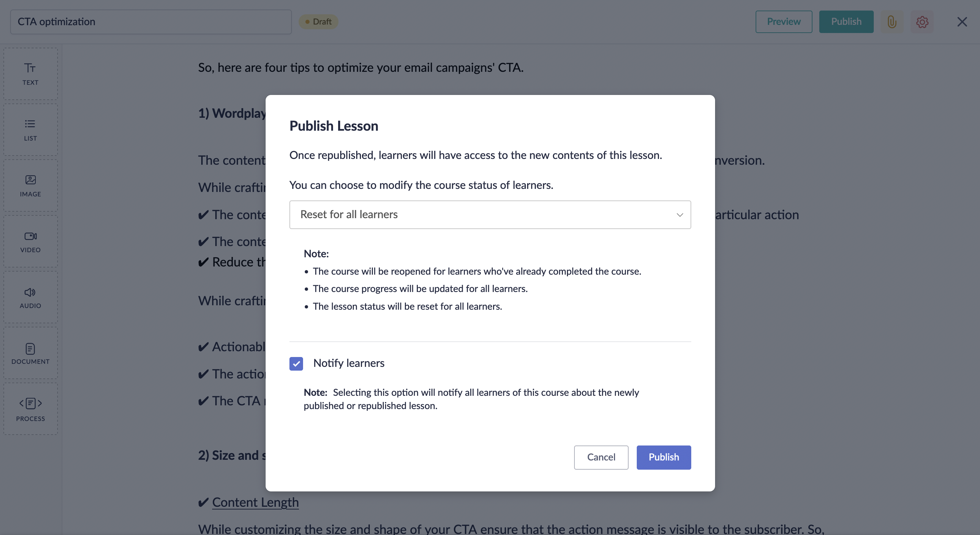Uncheck the Notify learners checkbox

pos(296,363)
